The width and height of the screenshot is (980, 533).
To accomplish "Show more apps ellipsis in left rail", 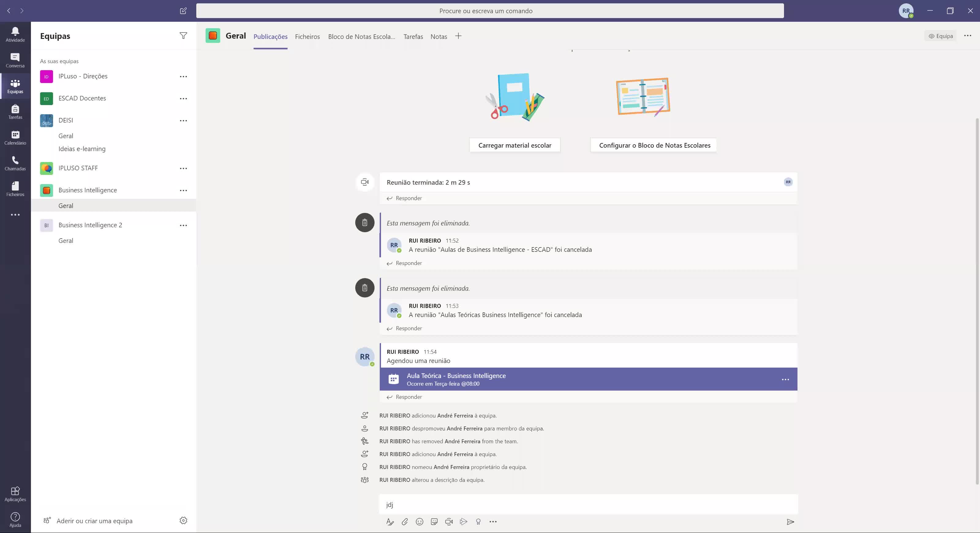I will coord(15,215).
